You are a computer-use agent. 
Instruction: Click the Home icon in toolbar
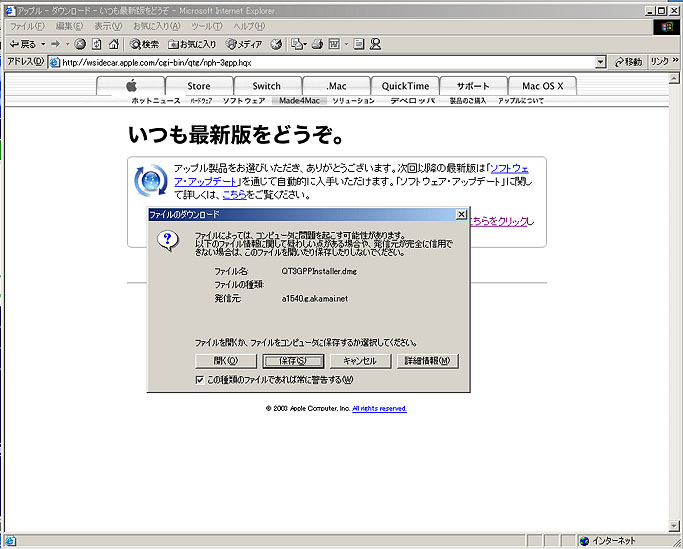pos(114,44)
